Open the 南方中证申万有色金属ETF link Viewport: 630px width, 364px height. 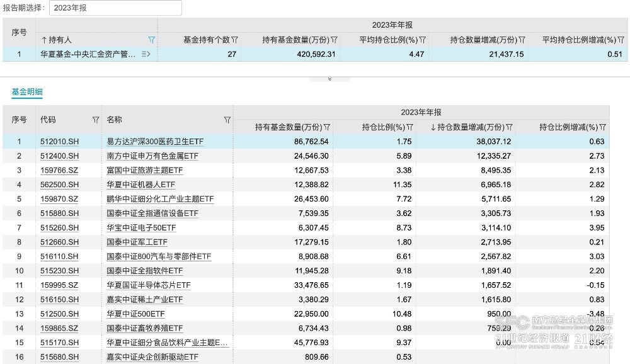click(x=152, y=156)
